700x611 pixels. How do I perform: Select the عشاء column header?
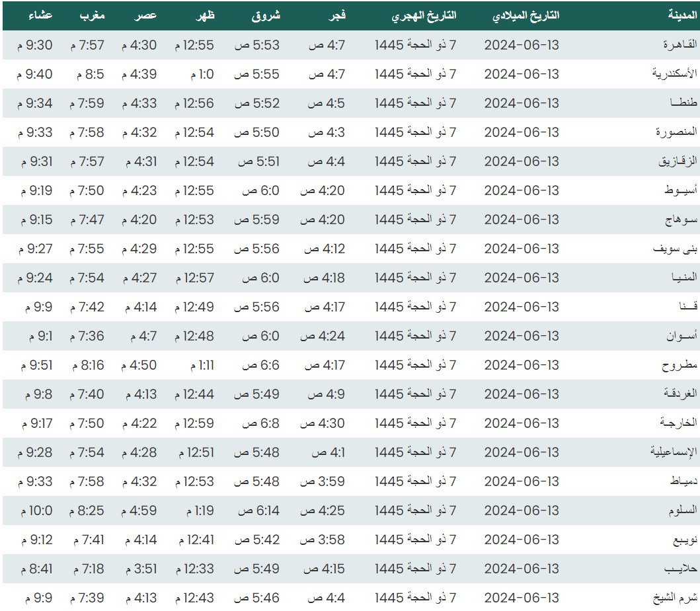pos(42,15)
